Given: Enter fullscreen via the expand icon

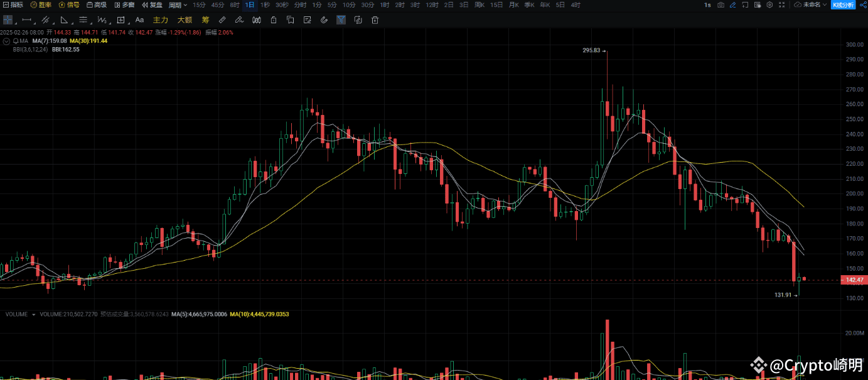Looking at the screenshot, I should (x=781, y=5).
